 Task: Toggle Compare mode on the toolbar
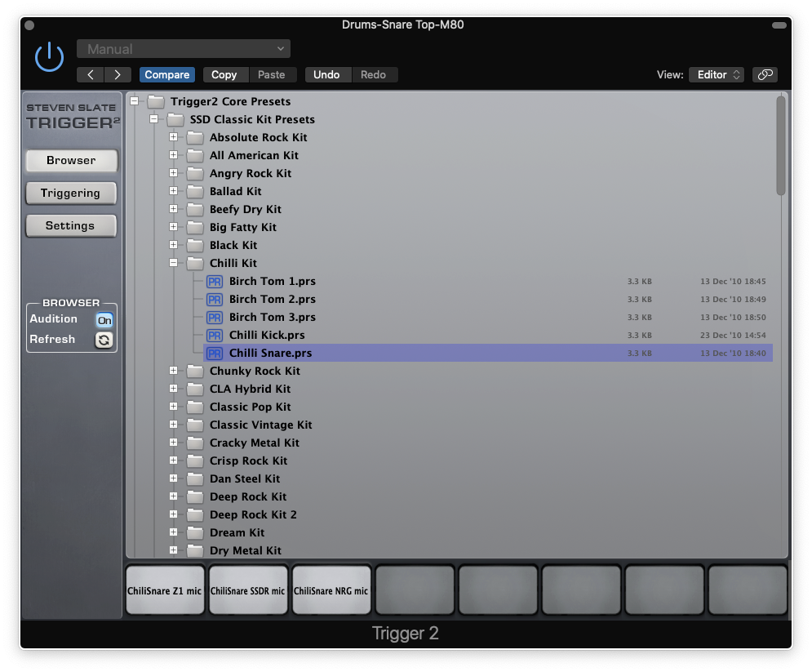(x=166, y=74)
